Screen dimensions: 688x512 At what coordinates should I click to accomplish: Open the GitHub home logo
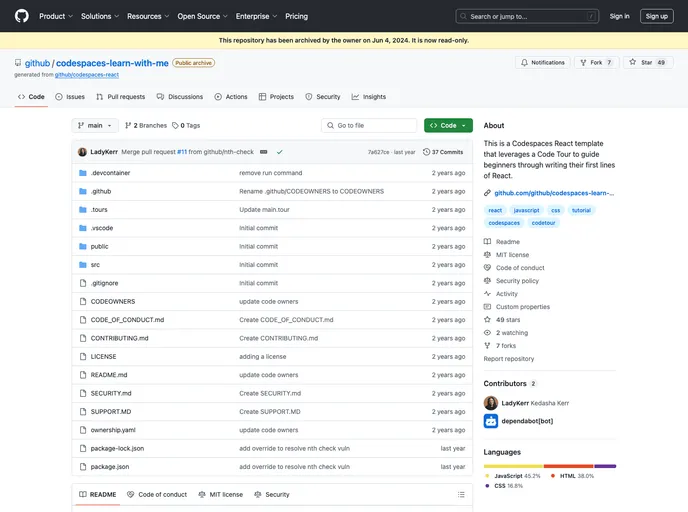coord(22,16)
